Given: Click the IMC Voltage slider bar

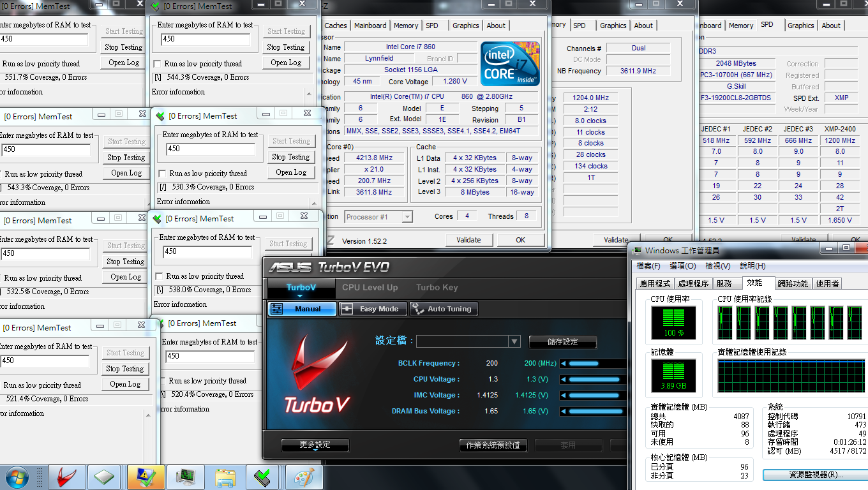Looking at the screenshot, I should point(597,396).
